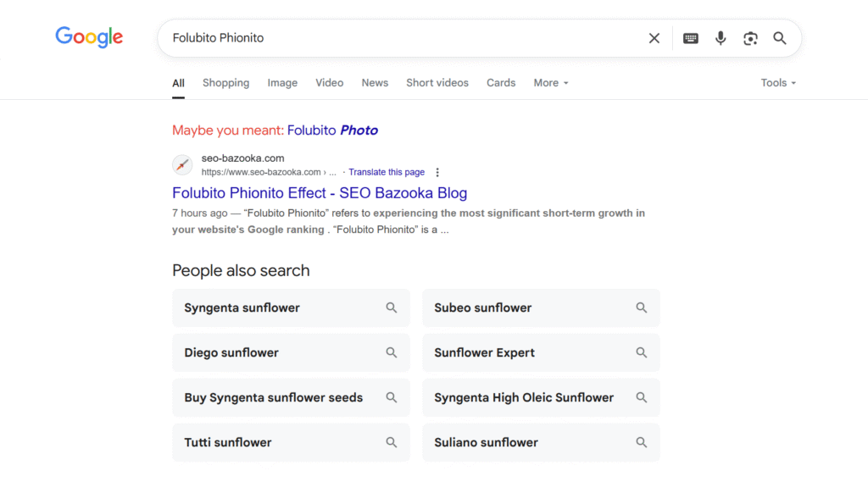The height and width of the screenshot is (493, 868).
Task: Search for Diego sunflower suggestion
Action: (292, 352)
